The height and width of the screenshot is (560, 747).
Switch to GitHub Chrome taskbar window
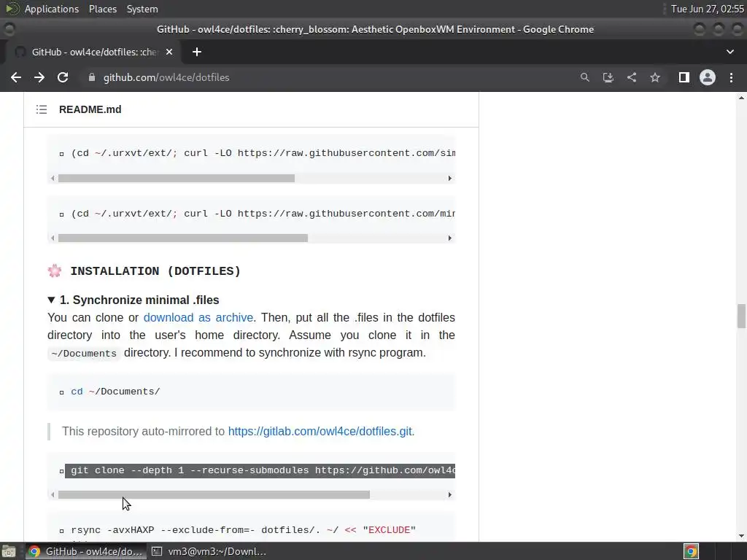(x=86, y=551)
